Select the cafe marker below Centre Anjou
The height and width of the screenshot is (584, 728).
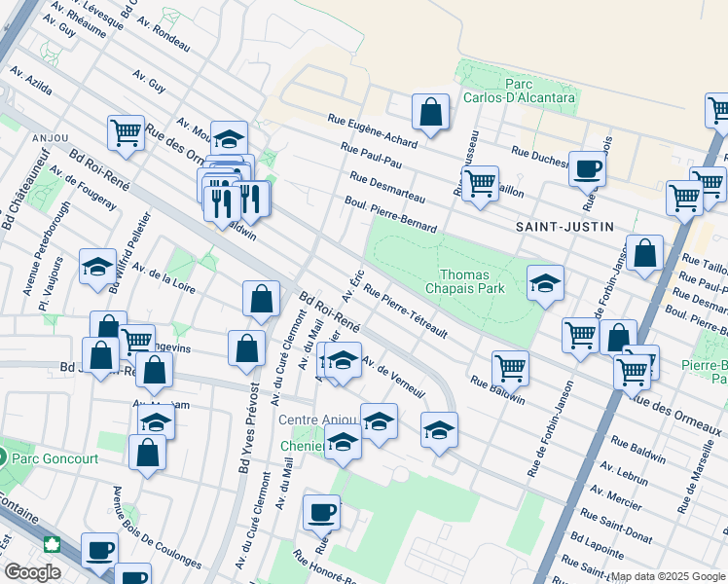pyautogui.click(x=321, y=514)
